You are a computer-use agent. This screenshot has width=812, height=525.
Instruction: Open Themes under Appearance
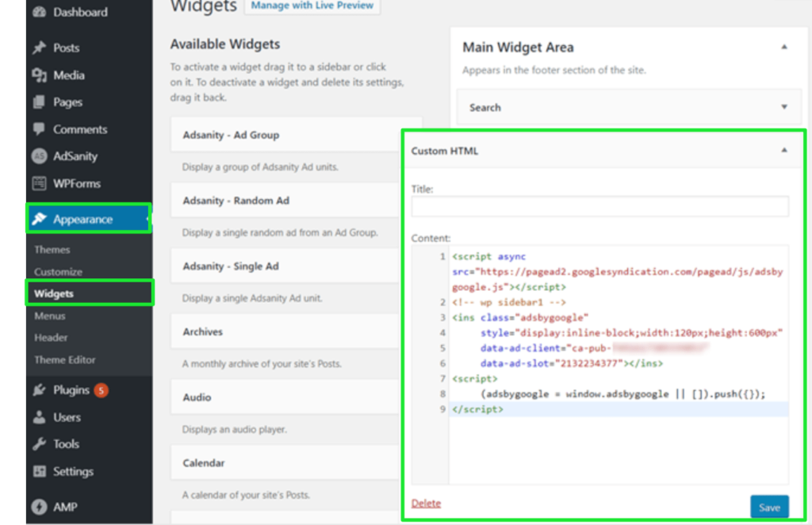(52, 250)
